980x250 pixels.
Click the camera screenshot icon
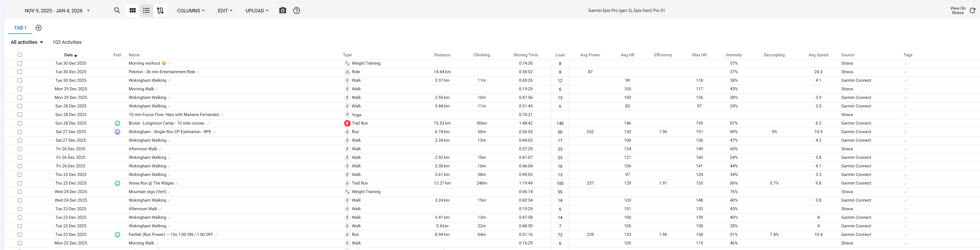282,11
